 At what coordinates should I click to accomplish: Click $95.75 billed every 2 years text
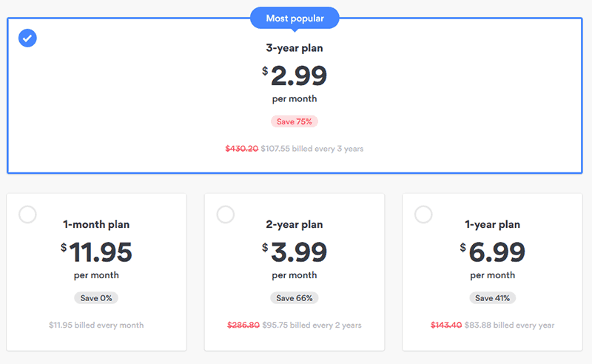click(312, 325)
